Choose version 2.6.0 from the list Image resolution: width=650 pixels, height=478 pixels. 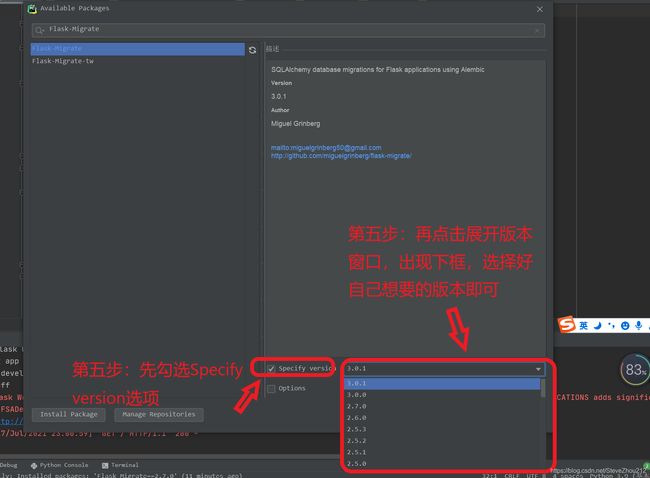(x=442, y=418)
